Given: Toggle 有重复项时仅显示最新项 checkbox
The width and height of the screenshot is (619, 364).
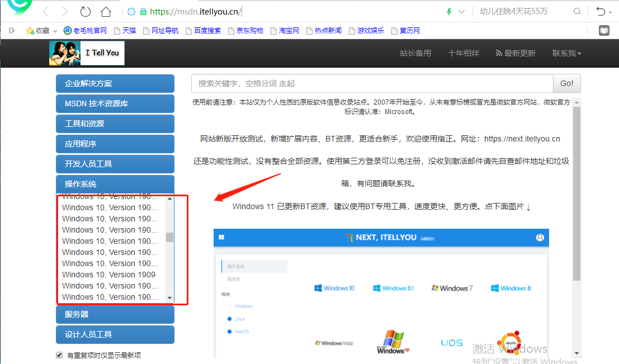Looking at the screenshot, I should pyautogui.click(x=59, y=355).
